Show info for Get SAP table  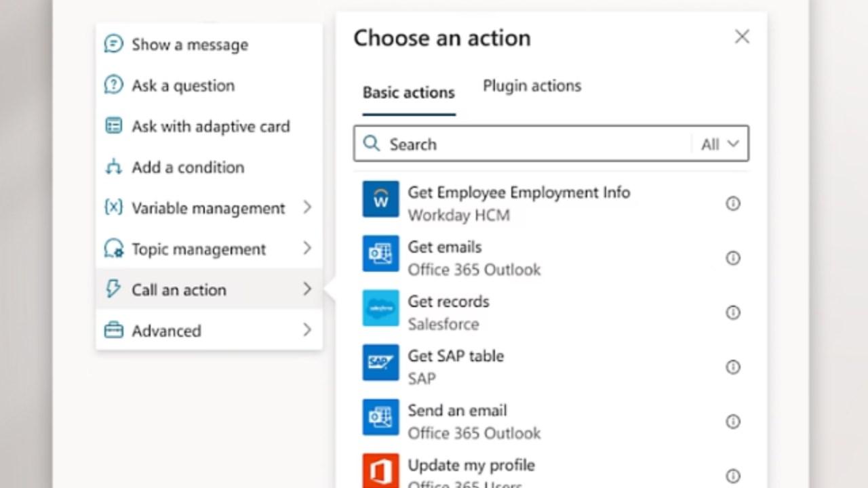(x=733, y=367)
